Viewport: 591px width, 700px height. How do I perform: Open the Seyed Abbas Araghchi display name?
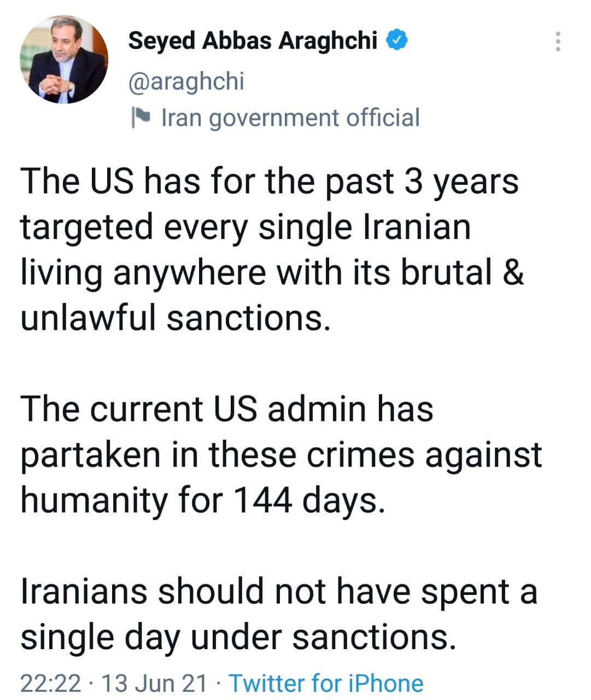pyautogui.click(x=253, y=40)
